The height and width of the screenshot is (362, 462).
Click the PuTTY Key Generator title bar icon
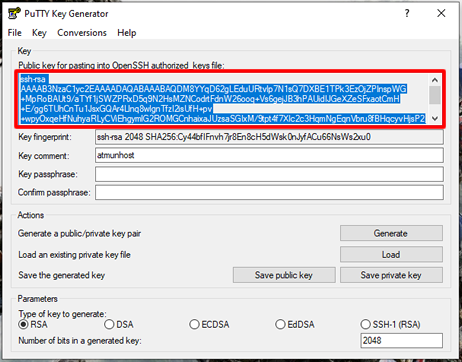point(14,14)
